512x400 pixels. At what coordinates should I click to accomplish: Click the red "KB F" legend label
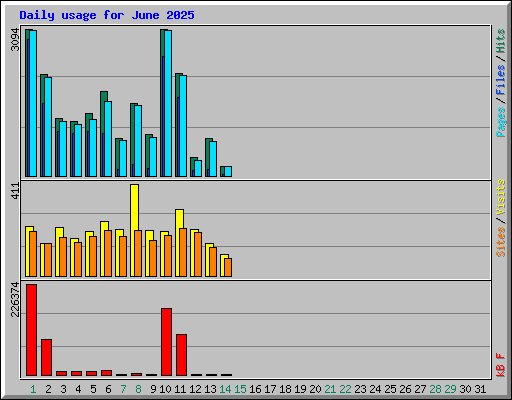[500, 365]
